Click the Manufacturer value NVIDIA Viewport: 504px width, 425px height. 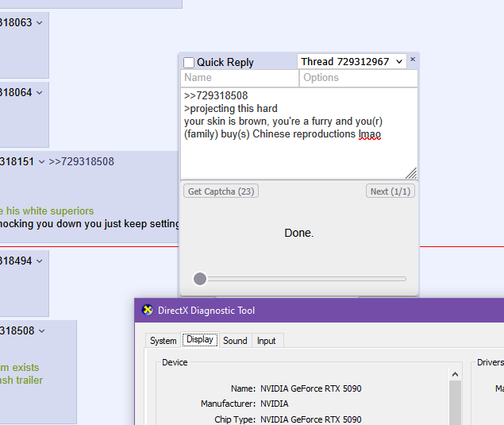pos(274,404)
